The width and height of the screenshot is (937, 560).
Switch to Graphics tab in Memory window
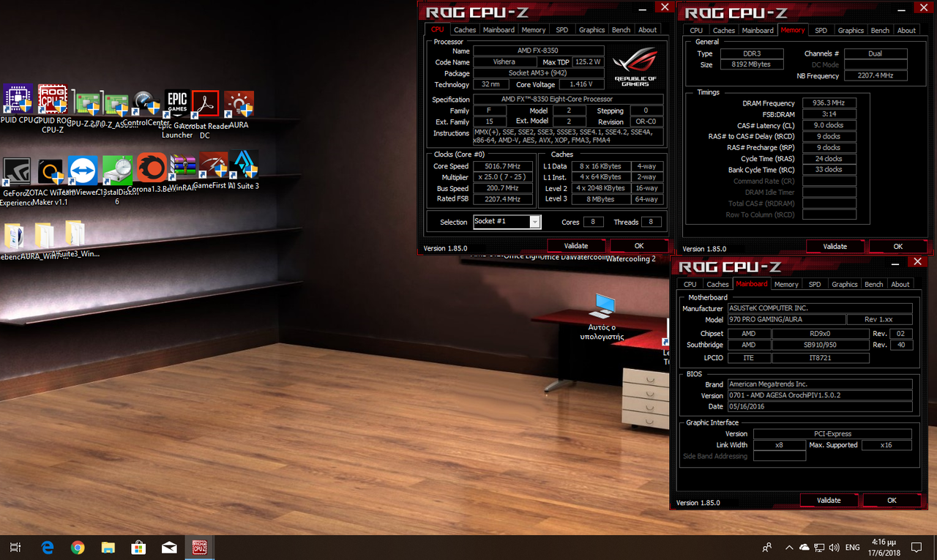pyautogui.click(x=851, y=30)
